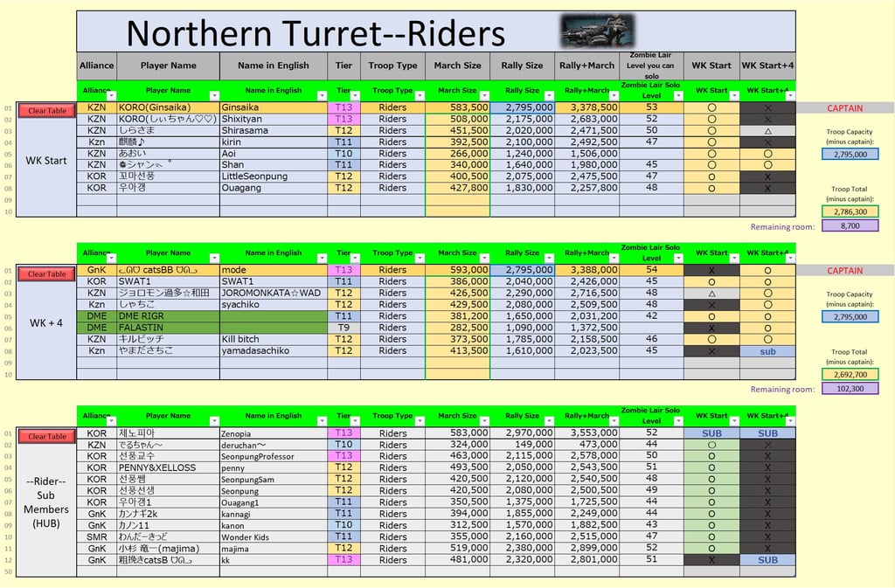The width and height of the screenshot is (895, 588).
Task: Open Player Name filter dropdown in WK Start table
Action: [x=214, y=96]
